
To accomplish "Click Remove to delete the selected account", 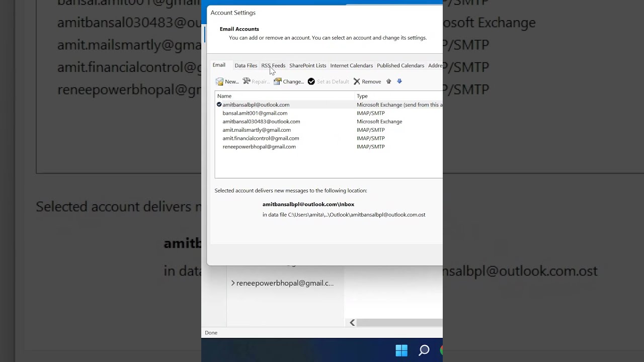I will pyautogui.click(x=367, y=81).
